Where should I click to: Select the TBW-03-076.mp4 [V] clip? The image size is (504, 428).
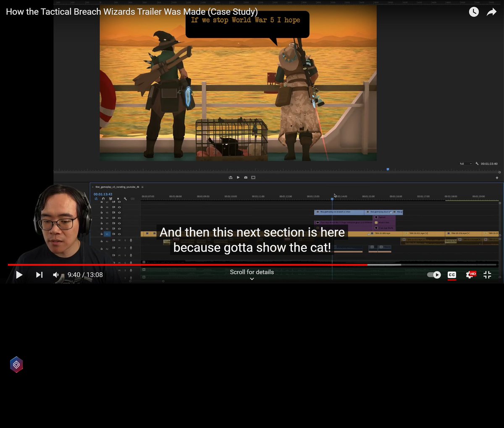pos(464,234)
